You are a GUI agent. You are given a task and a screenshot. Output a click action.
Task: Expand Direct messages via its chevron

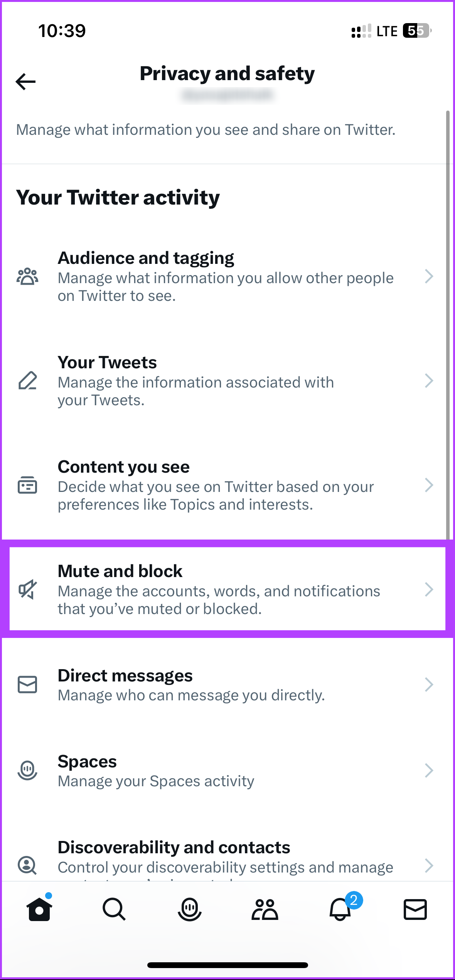[x=429, y=685]
